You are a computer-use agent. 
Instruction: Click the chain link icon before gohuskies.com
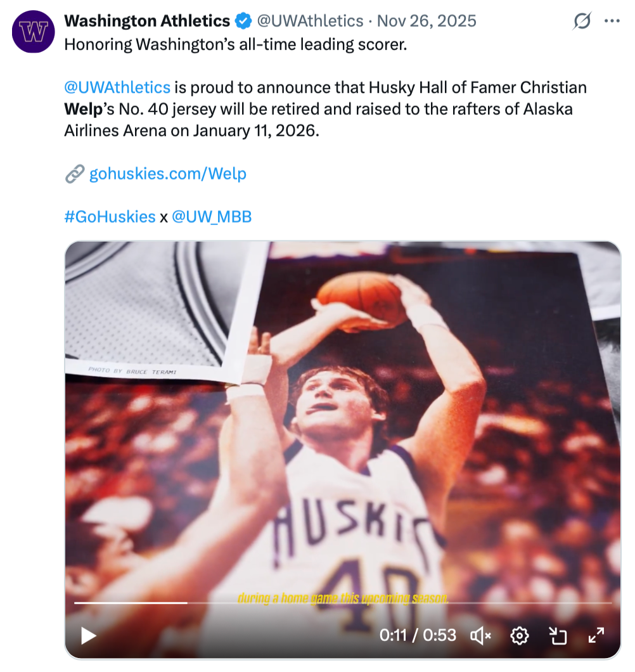(75, 174)
